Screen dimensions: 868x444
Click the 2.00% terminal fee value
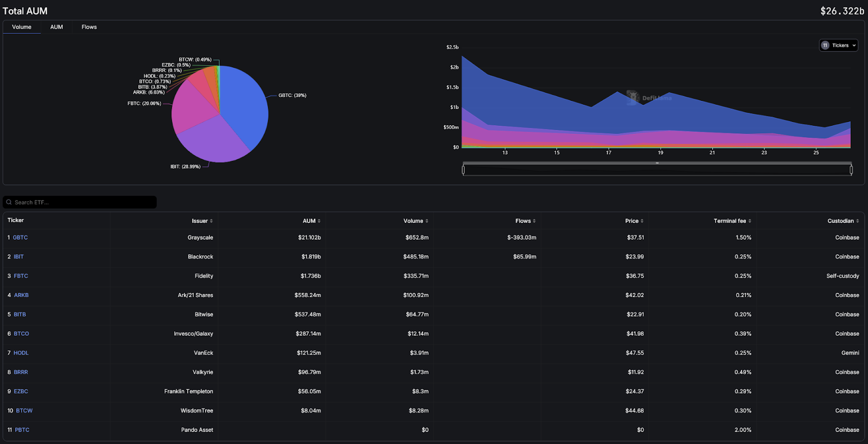[x=743, y=430]
